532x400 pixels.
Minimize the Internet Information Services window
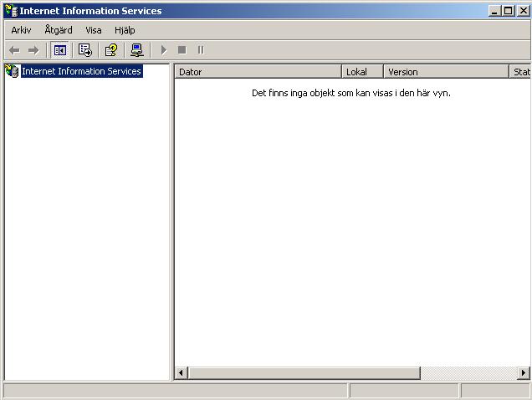(494, 11)
